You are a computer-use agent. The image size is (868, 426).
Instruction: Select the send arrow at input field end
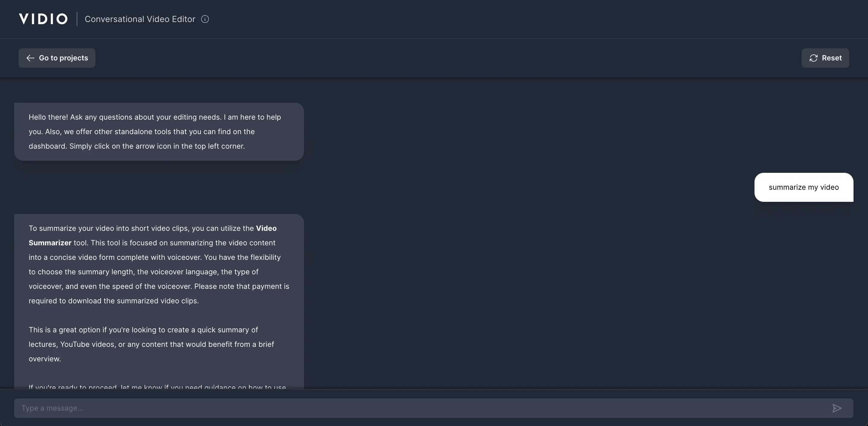pos(837,408)
